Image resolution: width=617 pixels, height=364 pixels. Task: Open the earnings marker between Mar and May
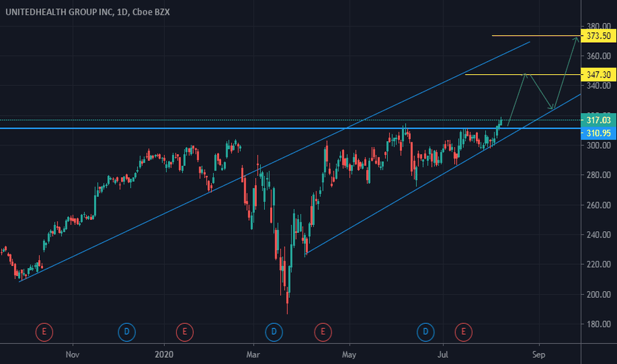(323, 332)
